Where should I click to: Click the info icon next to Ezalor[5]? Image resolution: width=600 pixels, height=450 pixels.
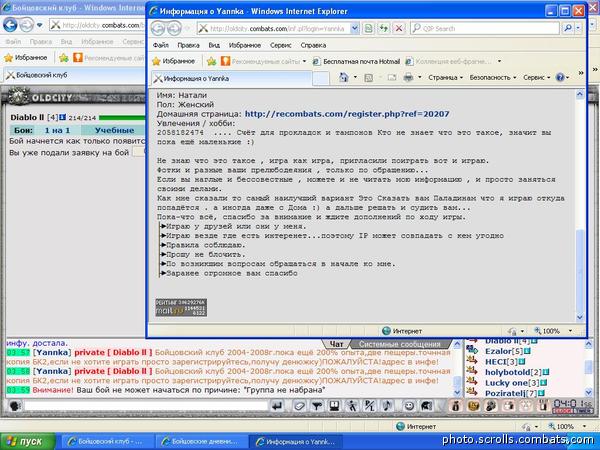[x=527, y=351]
